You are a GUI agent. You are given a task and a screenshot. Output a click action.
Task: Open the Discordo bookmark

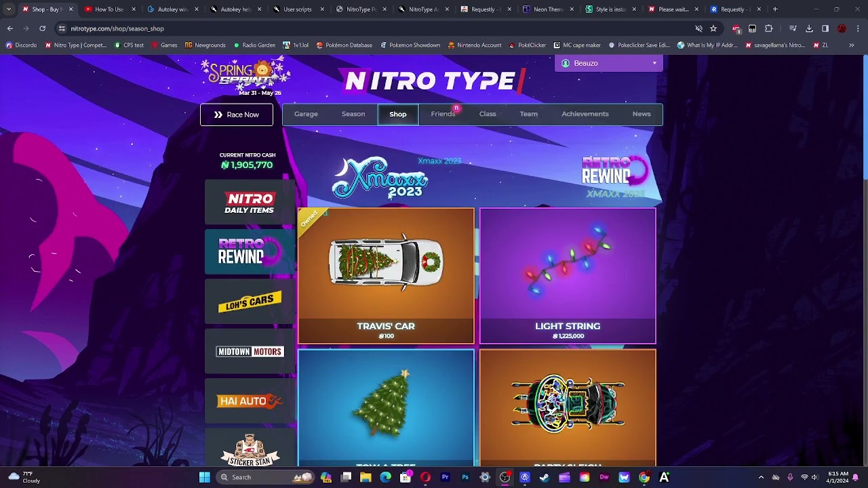(21, 45)
